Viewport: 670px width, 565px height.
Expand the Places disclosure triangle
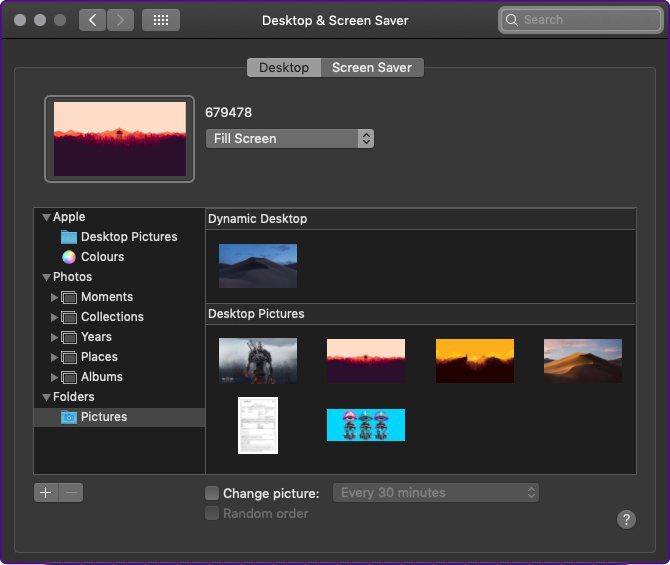[x=54, y=357]
